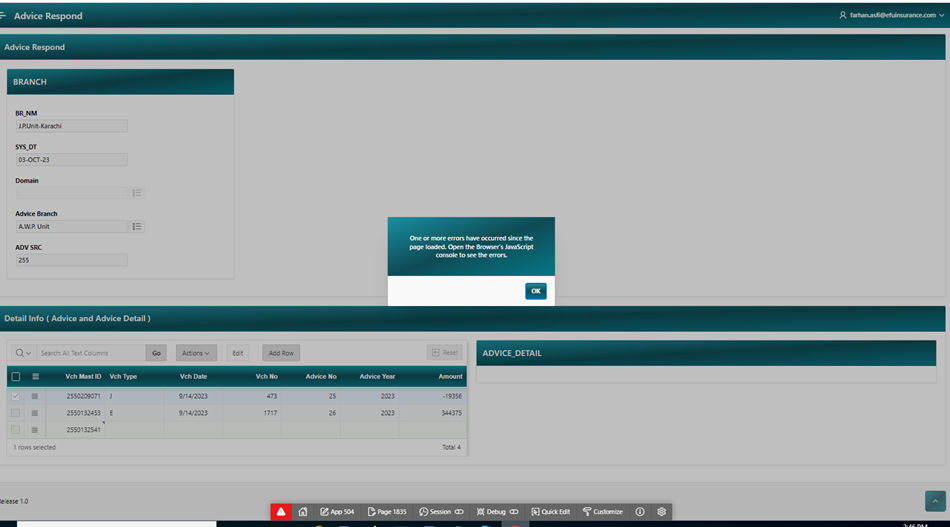Click the hamburger navigation menu icon
Viewport: 950px width, 527px height.
(x=4, y=16)
